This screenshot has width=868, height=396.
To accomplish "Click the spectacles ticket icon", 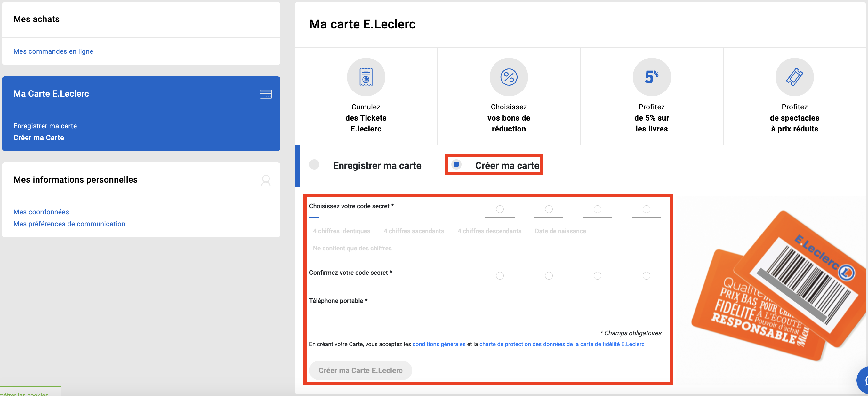I will click(x=794, y=77).
